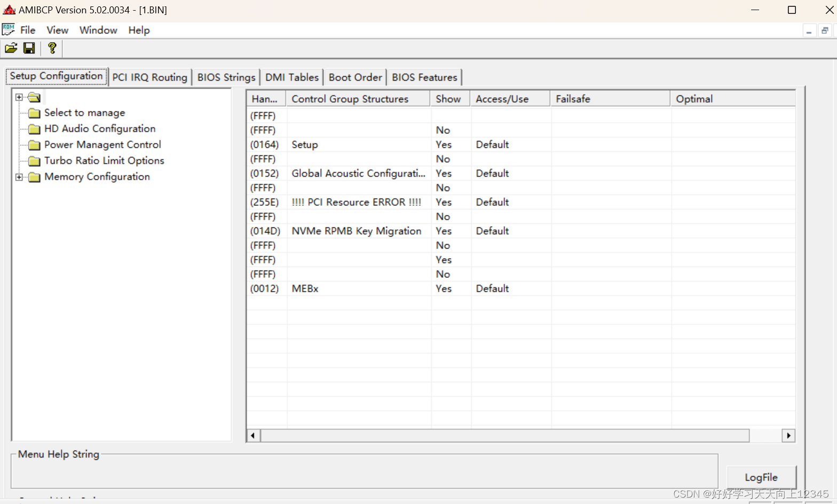The width and height of the screenshot is (837, 504).
Task: Select the 'Select to manage' tree item
Action: tap(84, 113)
